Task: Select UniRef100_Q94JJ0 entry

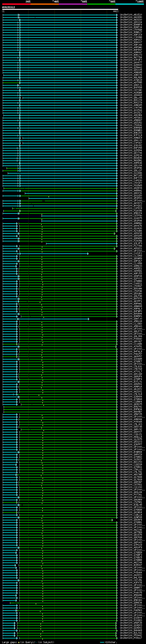Action: point(131,140)
